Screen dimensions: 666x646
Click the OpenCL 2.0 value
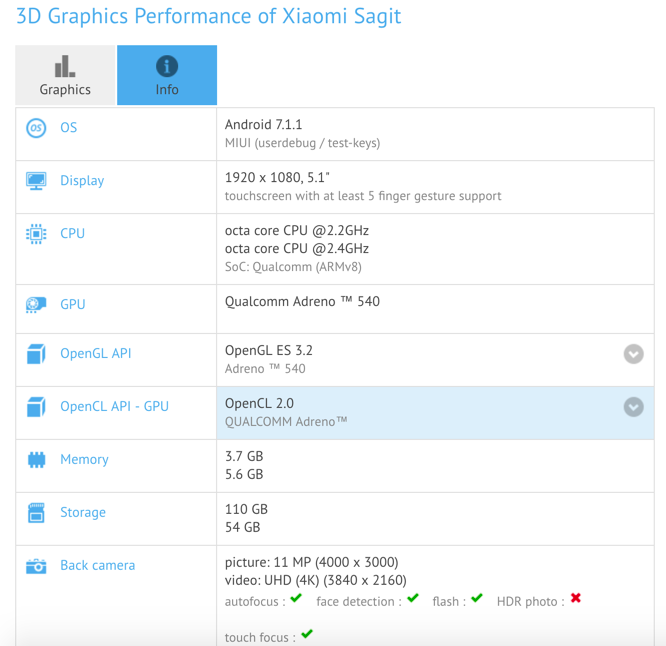point(260,403)
